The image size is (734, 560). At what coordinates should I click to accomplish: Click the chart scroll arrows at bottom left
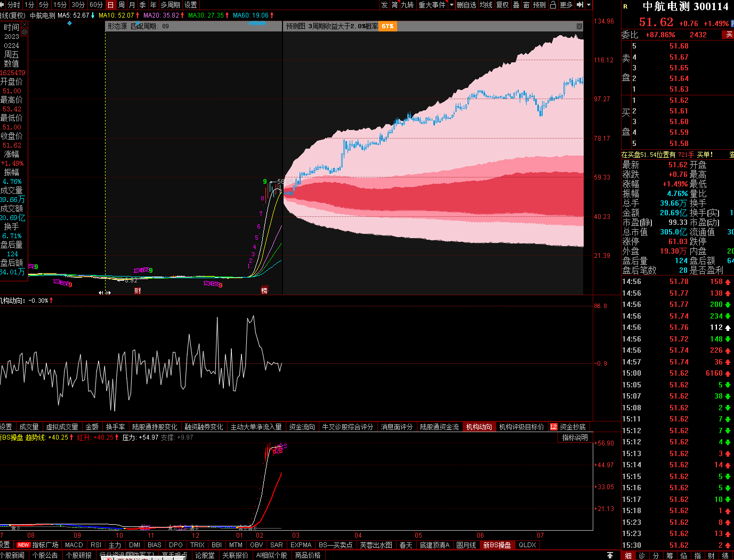pos(104,293)
